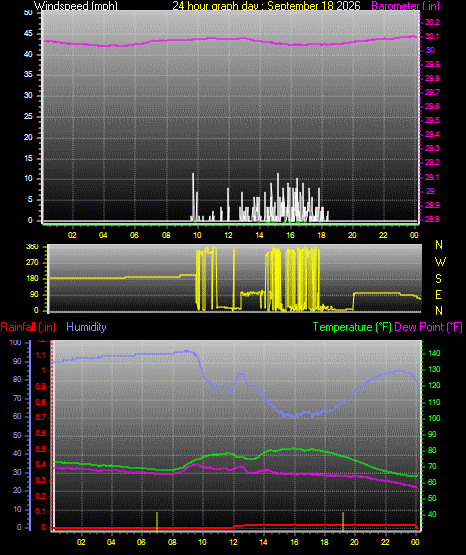Click the 140 tick on temperature axis
Viewport: 466px width, 555px height.
point(434,353)
